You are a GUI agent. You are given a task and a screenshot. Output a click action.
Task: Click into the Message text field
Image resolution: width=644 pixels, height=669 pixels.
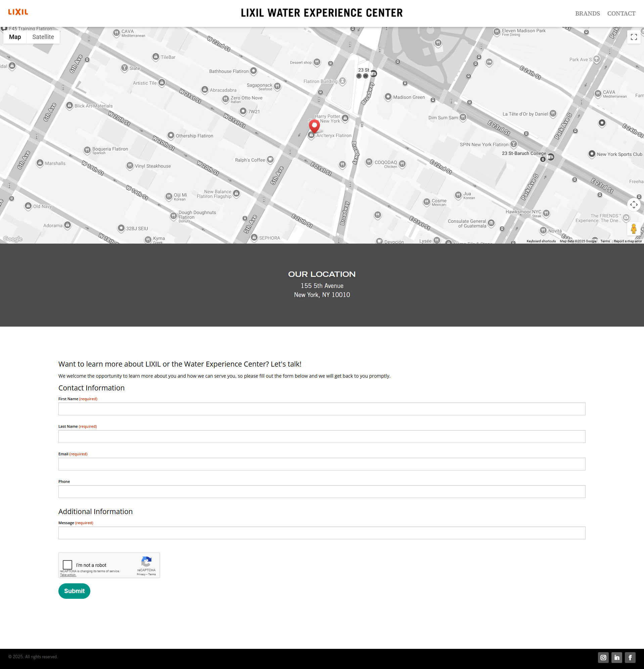(322, 533)
